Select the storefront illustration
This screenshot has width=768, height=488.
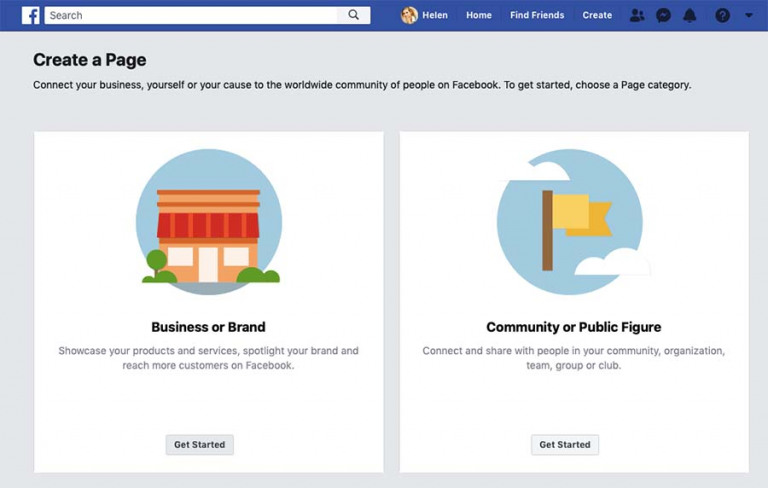(209, 222)
